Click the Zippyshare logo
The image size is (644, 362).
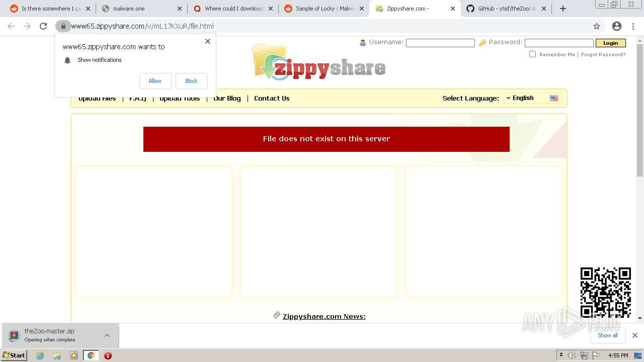tap(319, 62)
